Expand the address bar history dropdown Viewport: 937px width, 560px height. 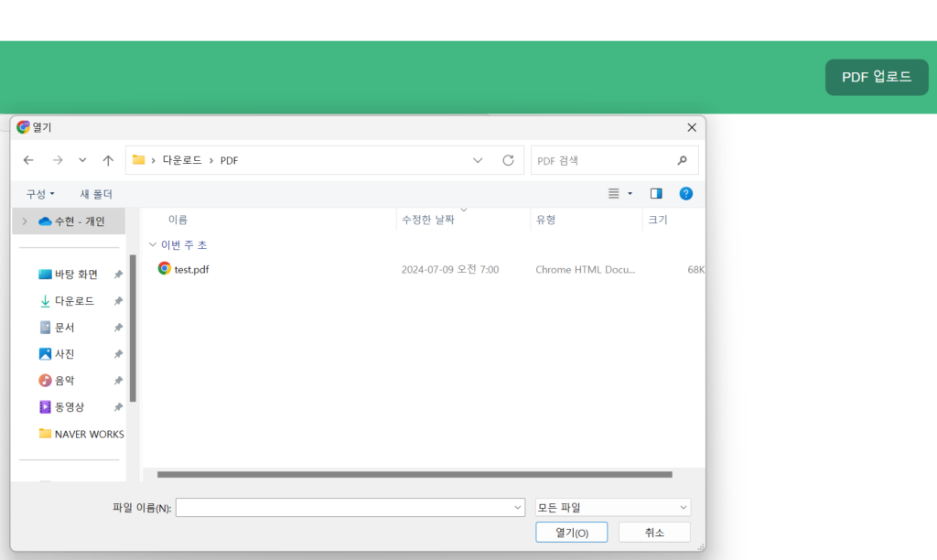(478, 160)
